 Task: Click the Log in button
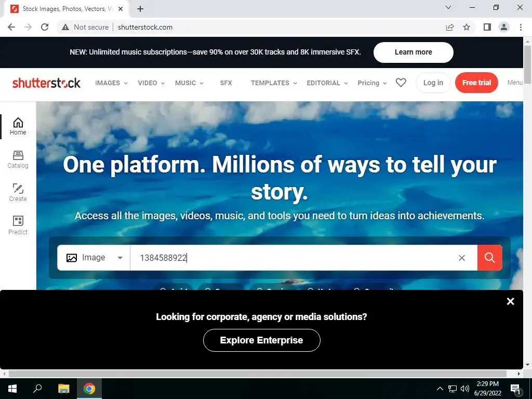tap(433, 83)
